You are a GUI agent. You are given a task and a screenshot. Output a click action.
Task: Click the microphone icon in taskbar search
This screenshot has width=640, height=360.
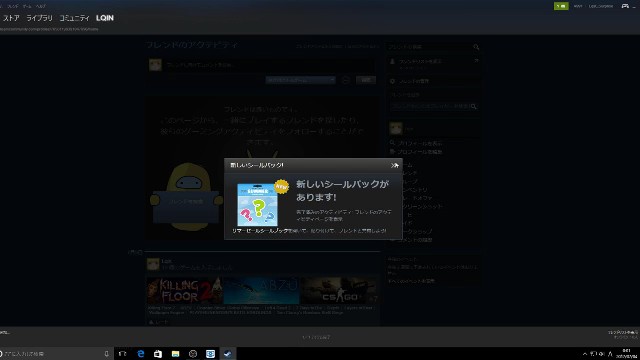[107, 353]
